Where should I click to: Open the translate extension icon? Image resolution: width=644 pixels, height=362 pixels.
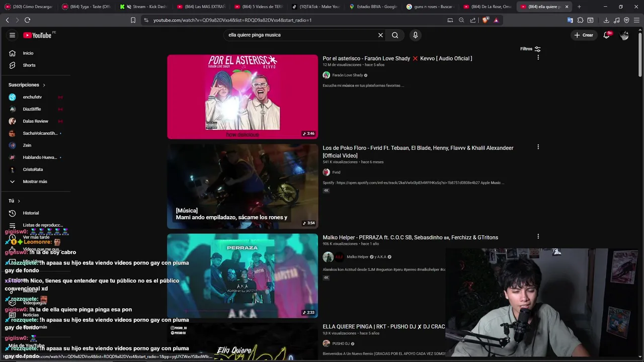(x=570, y=20)
